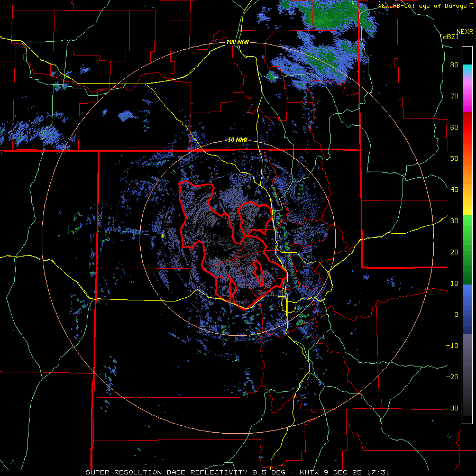Click the -20 dBZ scale value
Viewport: 476px width, 476px height.
(452, 377)
